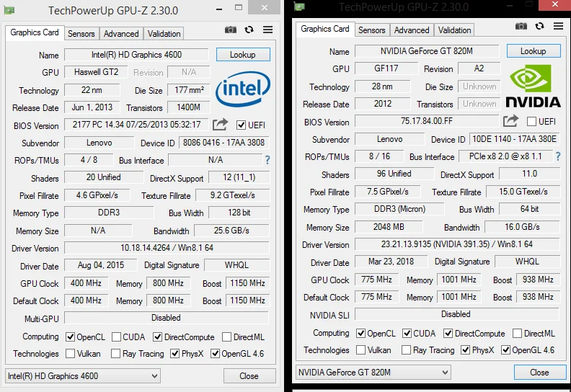Click the Haswell GT2 GPU field
The height and width of the screenshot is (392, 571).
tap(96, 72)
